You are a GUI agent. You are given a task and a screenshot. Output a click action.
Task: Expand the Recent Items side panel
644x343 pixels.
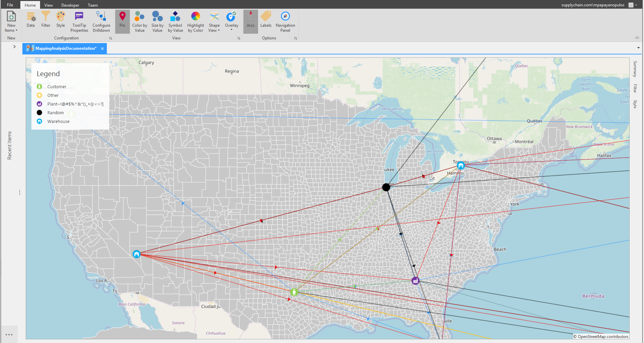14,46
